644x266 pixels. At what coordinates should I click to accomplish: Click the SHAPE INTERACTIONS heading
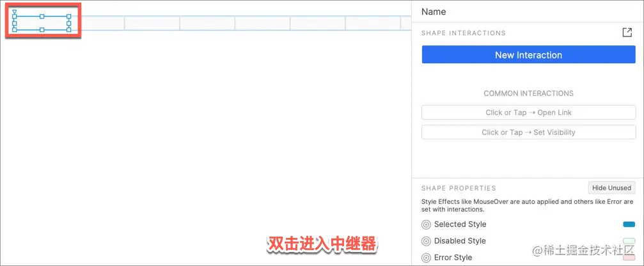(x=463, y=33)
